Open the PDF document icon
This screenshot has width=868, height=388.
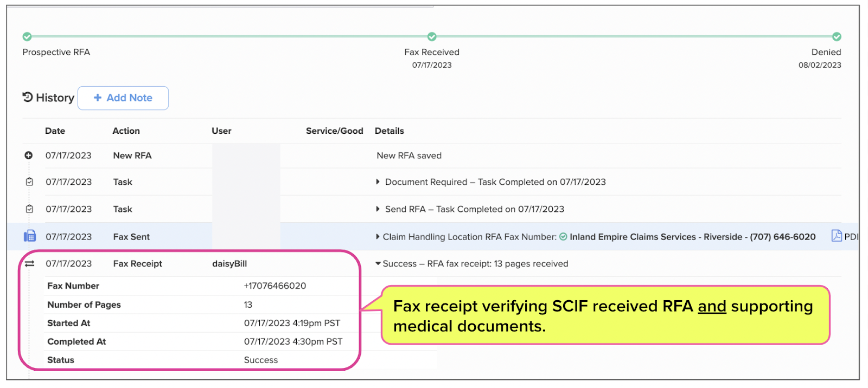click(x=837, y=236)
